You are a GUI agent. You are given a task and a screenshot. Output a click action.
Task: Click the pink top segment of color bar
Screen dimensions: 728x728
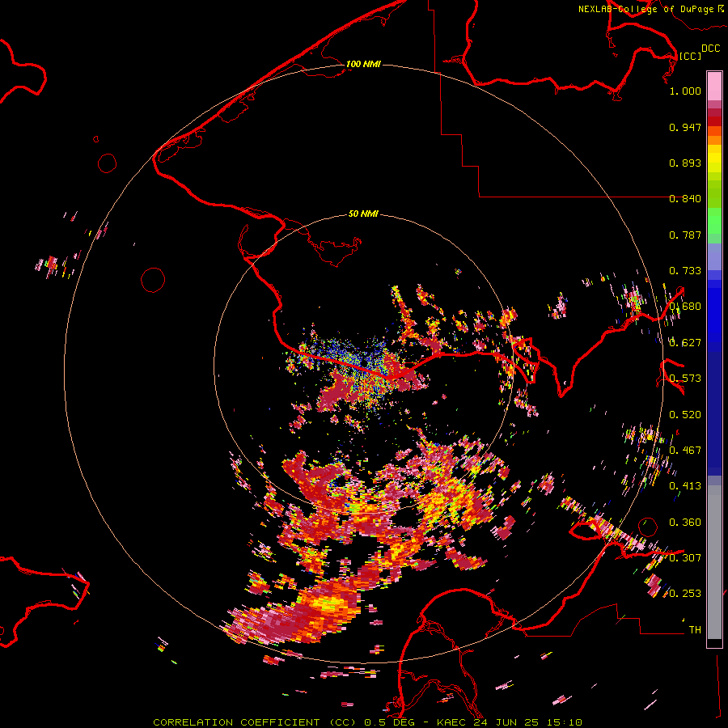(714, 86)
